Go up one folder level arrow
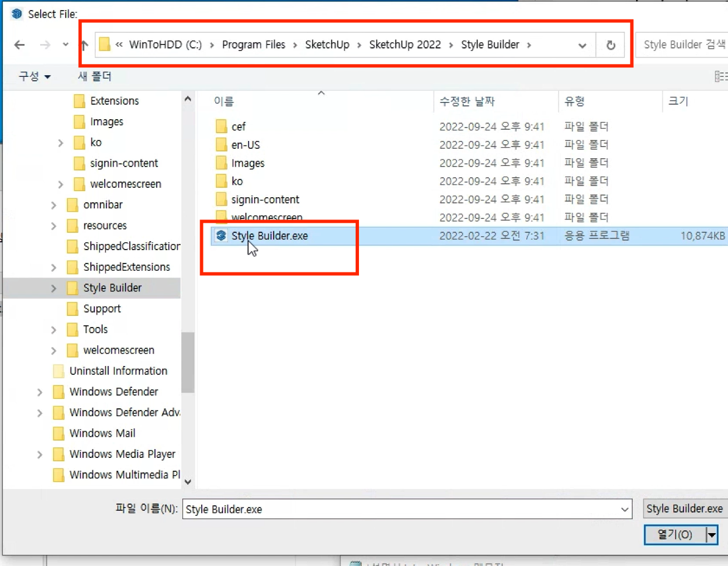The image size is (728, 566). [x=85, y=45]
